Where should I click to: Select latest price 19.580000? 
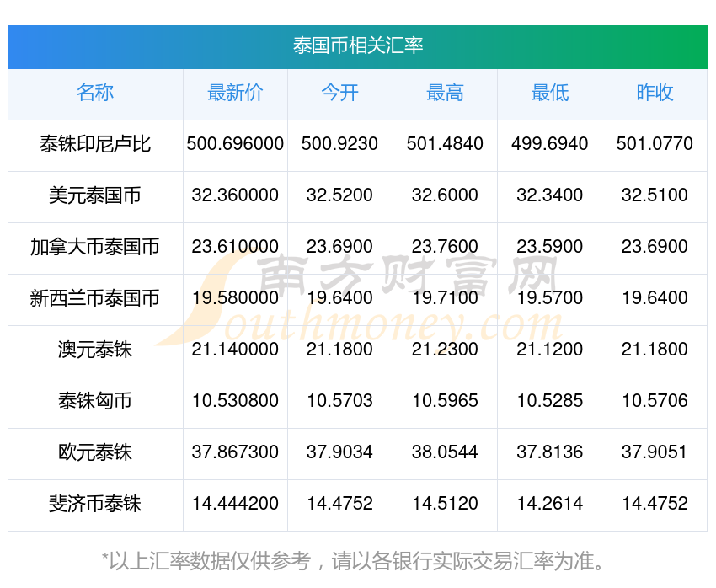(x=235, y=297)
